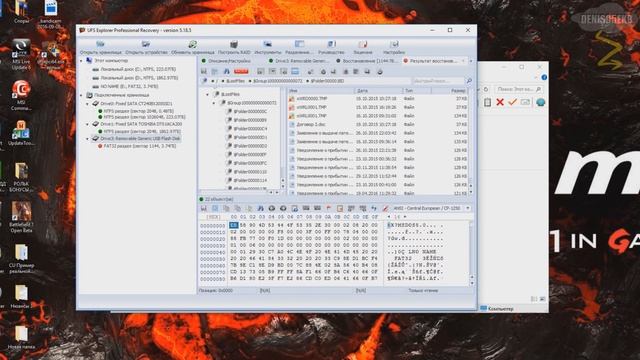Select the UpdateToo desktop shortcut
Image resolution: width=640 pixels, height=360 pixels.
tap(21, 133)
